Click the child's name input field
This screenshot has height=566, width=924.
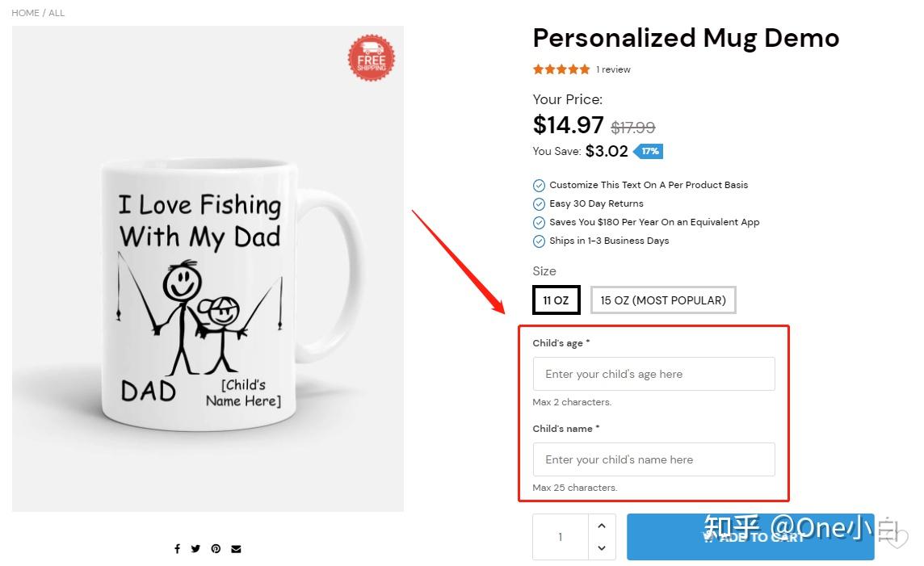tap(653, 459)
